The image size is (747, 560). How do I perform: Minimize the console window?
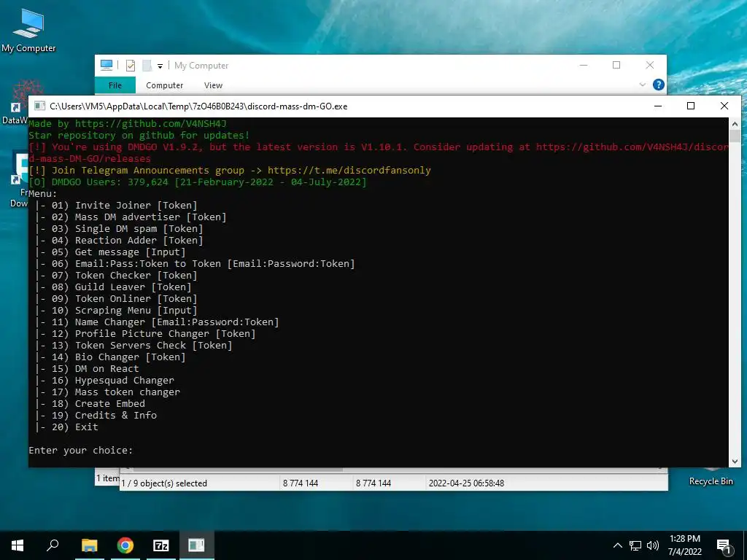658,106
